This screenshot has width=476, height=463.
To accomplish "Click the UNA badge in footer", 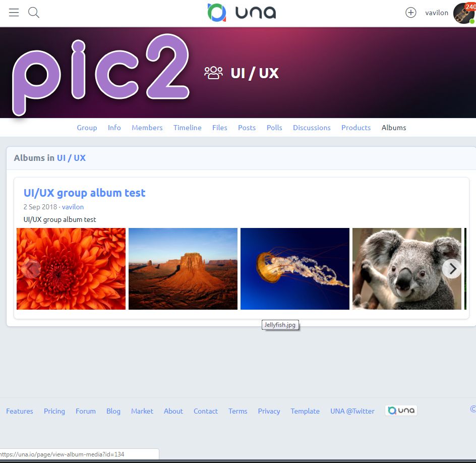I will click(401, 411).
